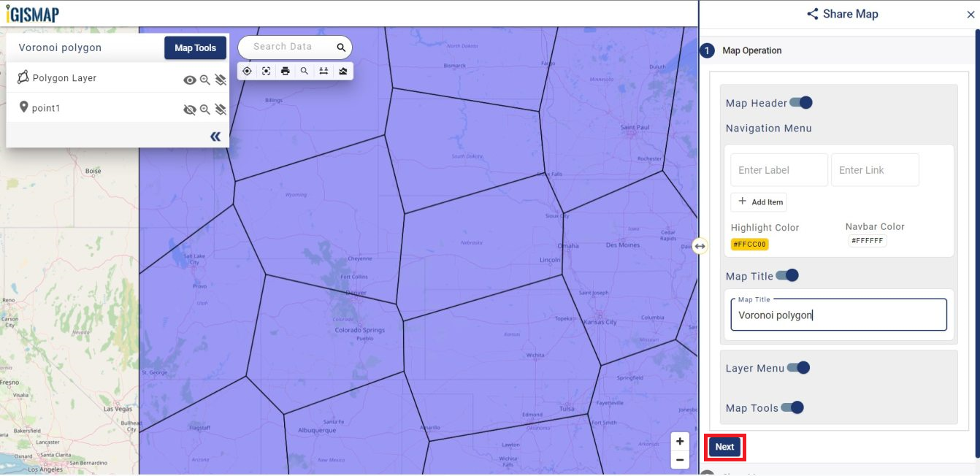Hide the Polygon Layer with eye icon
Image resolution: width=980 pixels, height=476 pixels.
coord(190,80)
